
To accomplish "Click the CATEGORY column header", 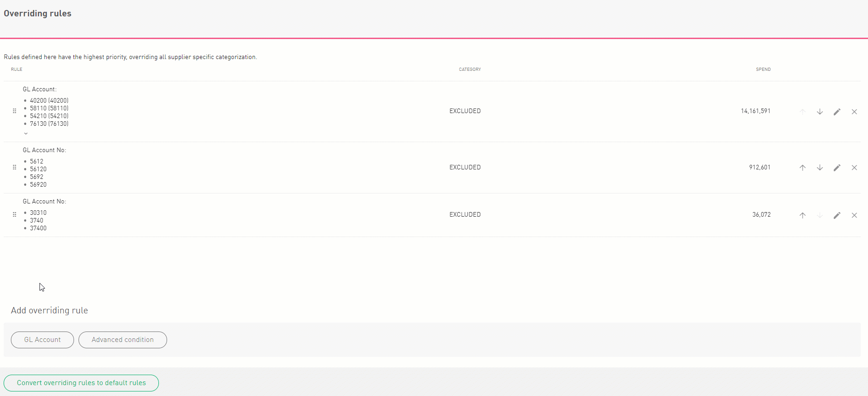I will pyautogui.click(x=469, y=69).
